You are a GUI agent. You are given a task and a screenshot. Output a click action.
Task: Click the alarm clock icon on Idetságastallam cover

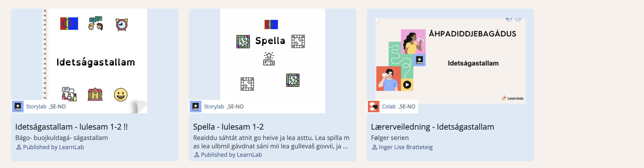(122, 25)
